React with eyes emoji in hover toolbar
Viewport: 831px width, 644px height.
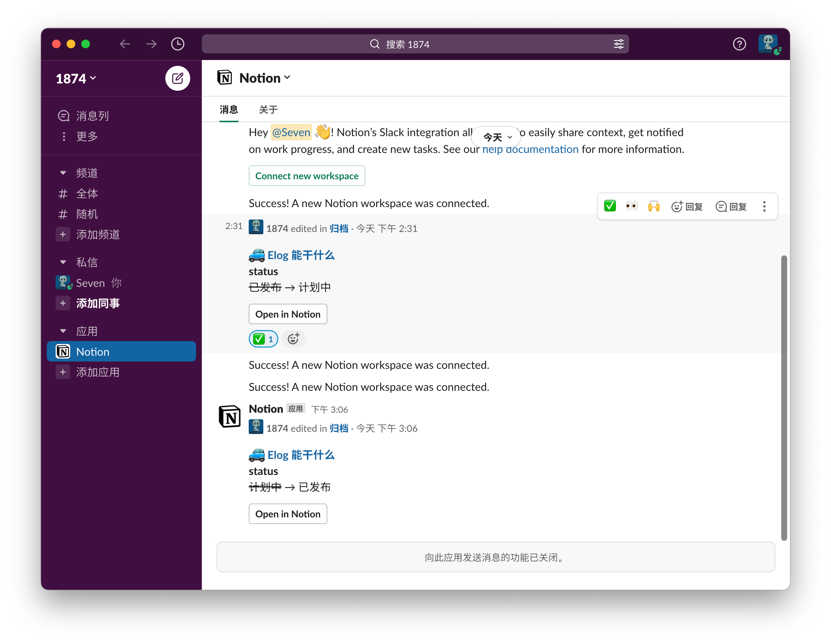tap(632, 206)
